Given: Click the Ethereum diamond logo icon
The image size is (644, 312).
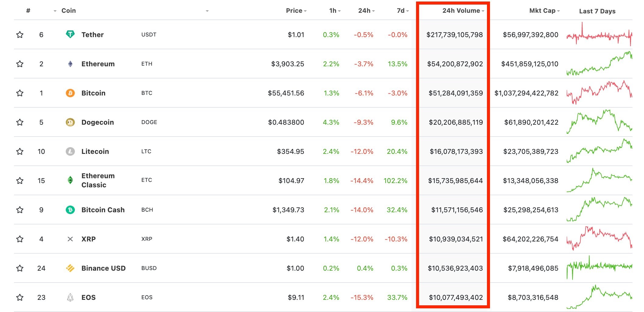Looking at the screenshot, I should [70, 64].
